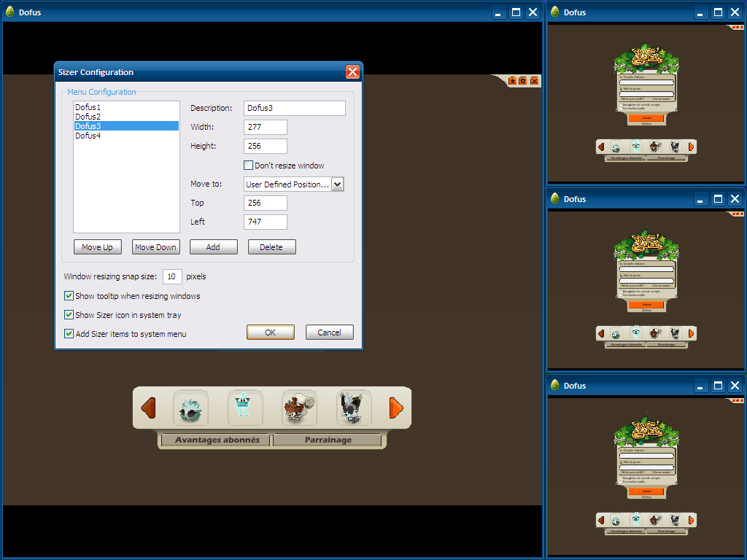Image resolution: width=747 pixels, height=560 pixels.
Task: Click the left arrow in the top-right Dofus window
Action: coord(601,147)
